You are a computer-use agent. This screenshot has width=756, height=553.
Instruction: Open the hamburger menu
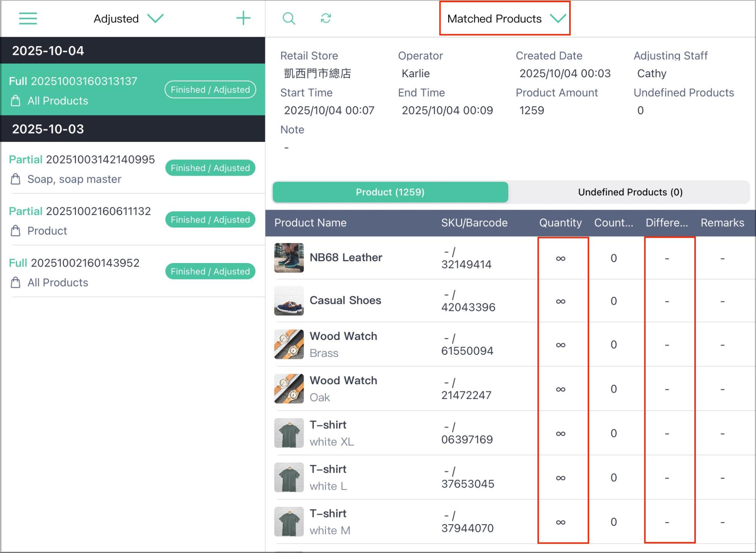tap(28, 18)
